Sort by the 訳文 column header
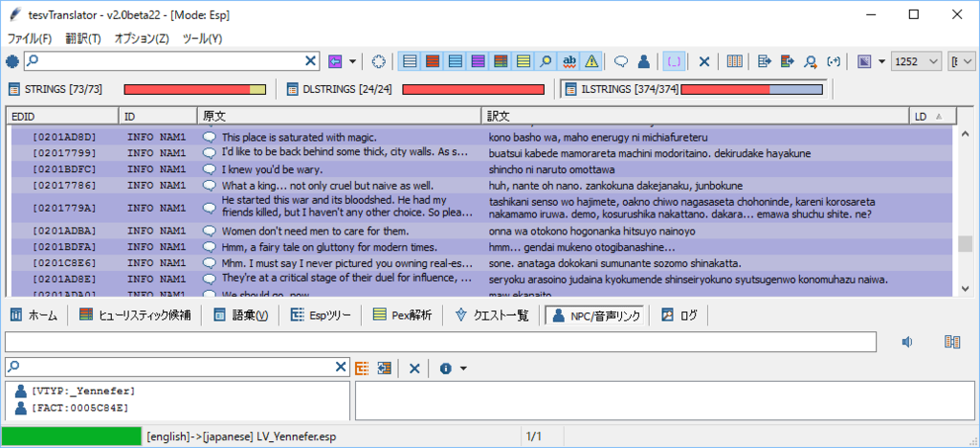 click(696, 116)
